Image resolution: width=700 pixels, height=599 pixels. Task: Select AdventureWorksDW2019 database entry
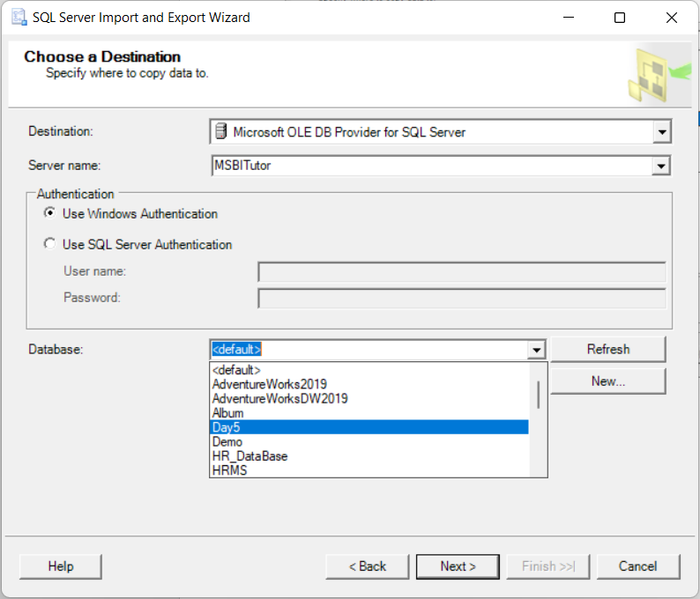click(369, 398)
